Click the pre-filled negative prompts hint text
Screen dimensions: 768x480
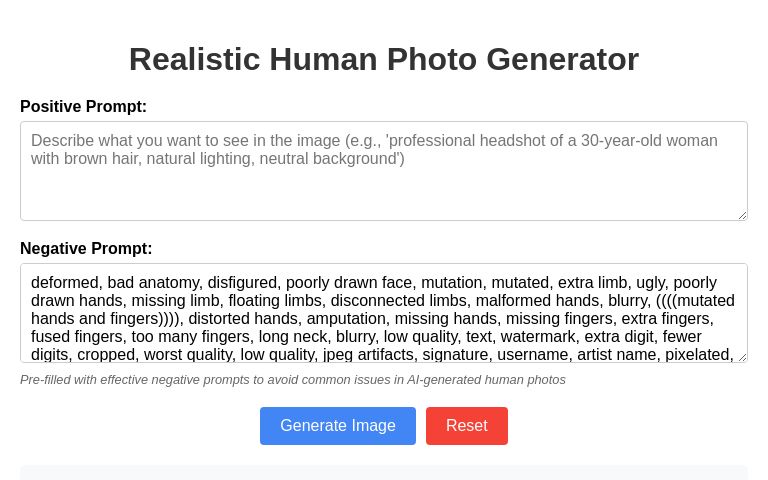click(x=292, y=380)
